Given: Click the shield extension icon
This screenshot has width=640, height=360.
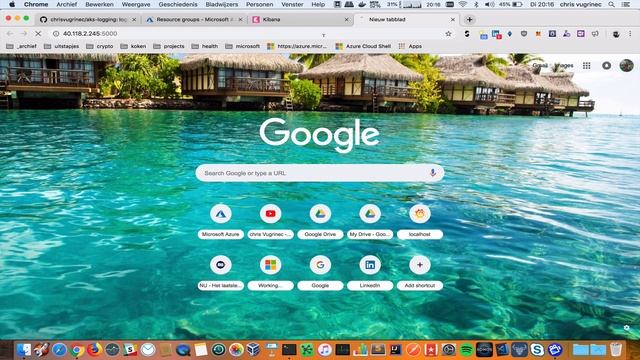Looking at the screenshot, I should click(524, 34).
